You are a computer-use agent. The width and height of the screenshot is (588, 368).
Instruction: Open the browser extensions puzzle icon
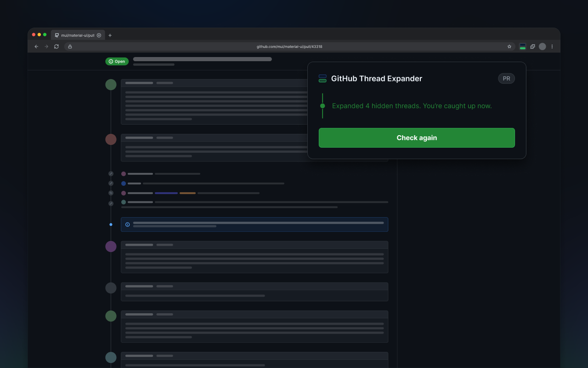pos(532,46)
